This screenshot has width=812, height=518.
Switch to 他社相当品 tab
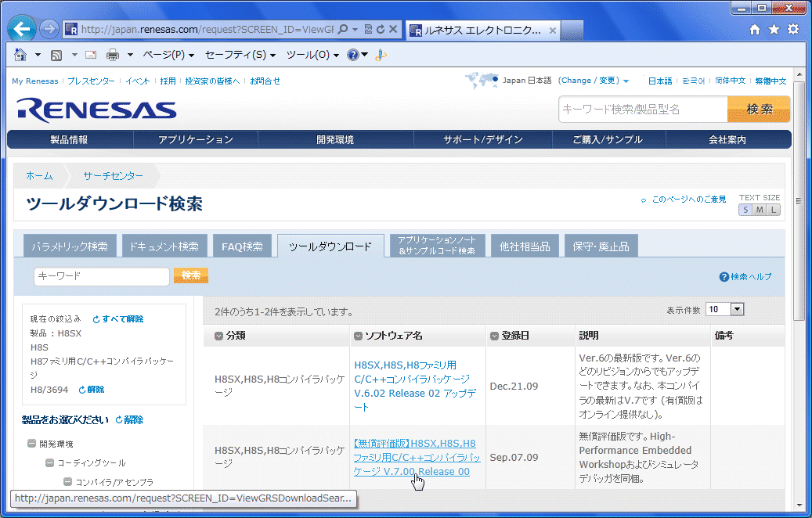point(525,246)
